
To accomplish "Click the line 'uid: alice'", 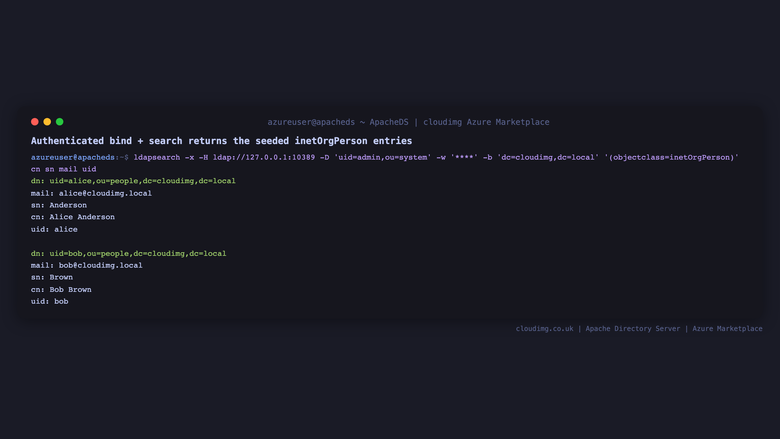I will [x=54, y=229].
